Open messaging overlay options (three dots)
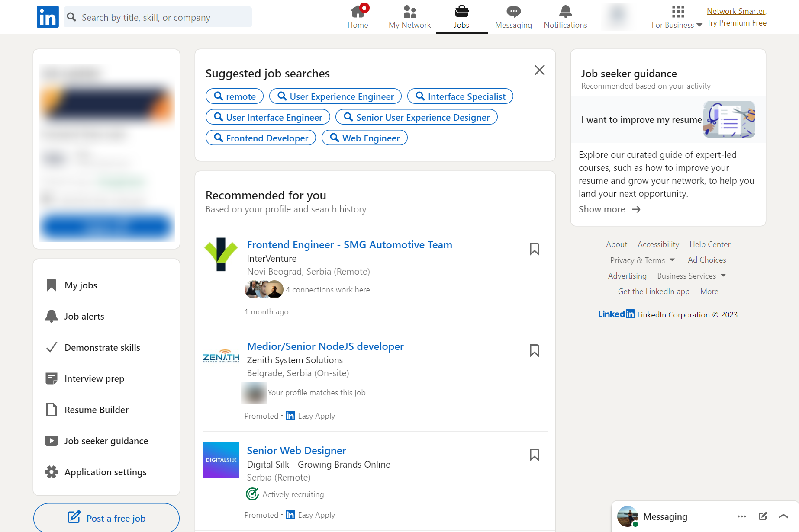This screenshot has width=799, height=532. (742, 516)
